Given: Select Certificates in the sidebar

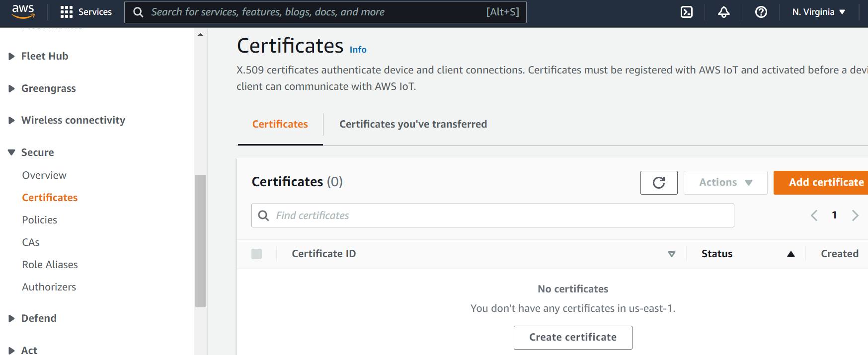Looking at the screenshot, I should tap(50, 198).
